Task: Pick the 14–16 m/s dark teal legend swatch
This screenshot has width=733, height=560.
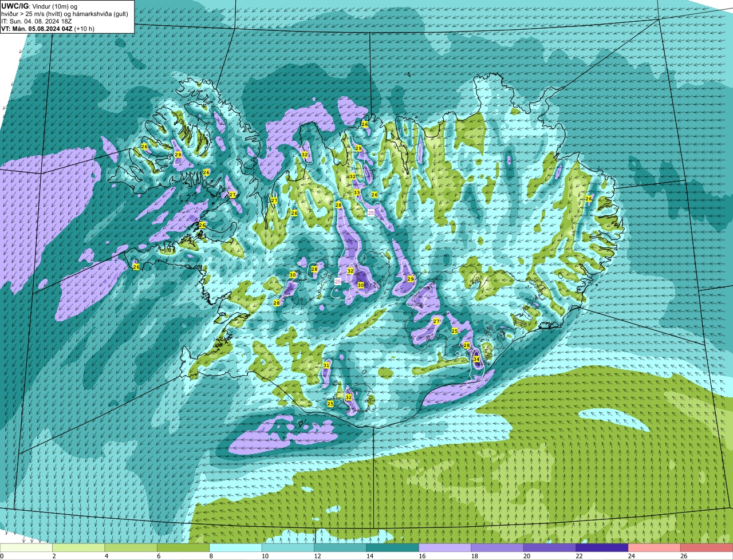Action: (x=393, y=547)
